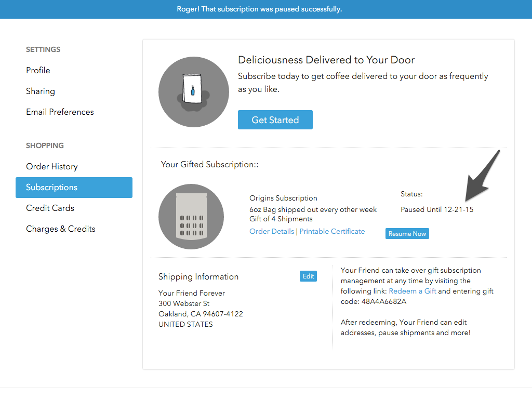Click the Origins Subscription bag icon
Viewport: 532px width, 412px height.
tap(191, 217)
